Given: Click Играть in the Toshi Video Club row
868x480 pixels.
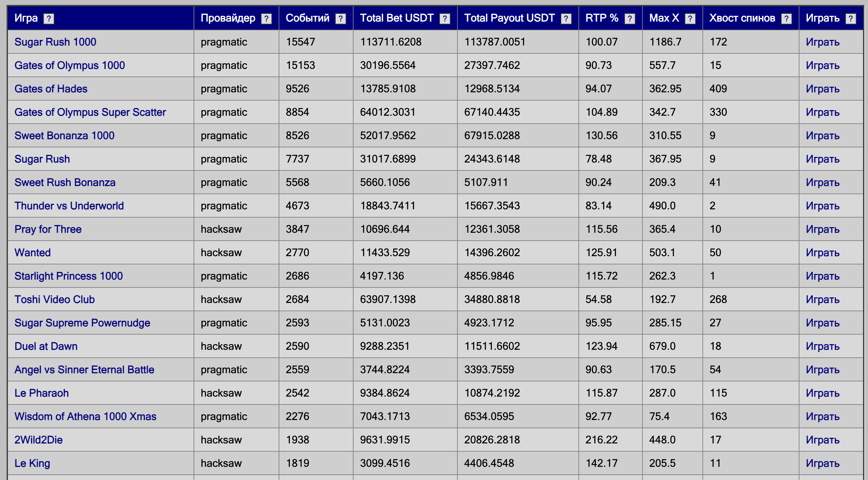Looking at the screenshot, I should 822,299.
